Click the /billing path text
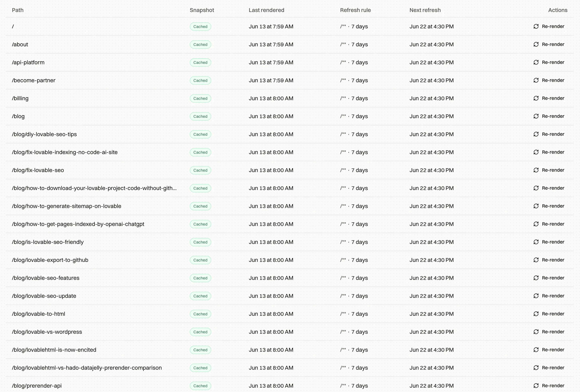This screenshot has height=392, width=580. [x=20, y=98]
